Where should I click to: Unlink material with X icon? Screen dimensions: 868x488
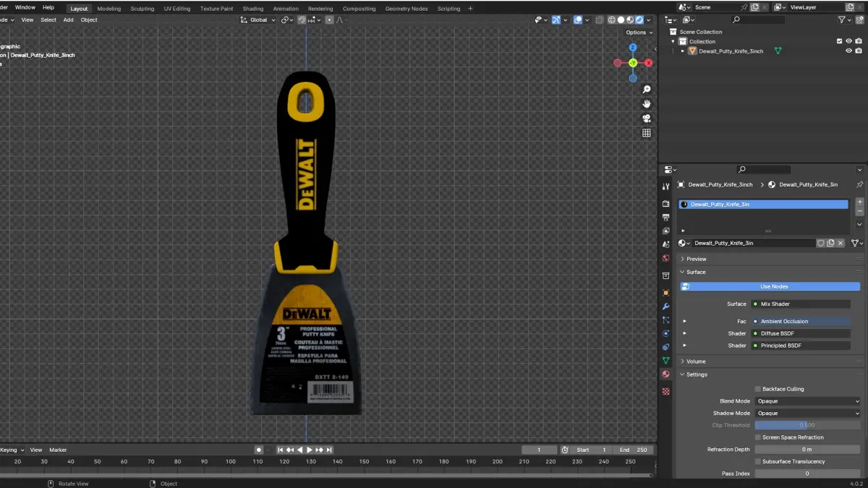pyautogui.click(x=841, y=243)
